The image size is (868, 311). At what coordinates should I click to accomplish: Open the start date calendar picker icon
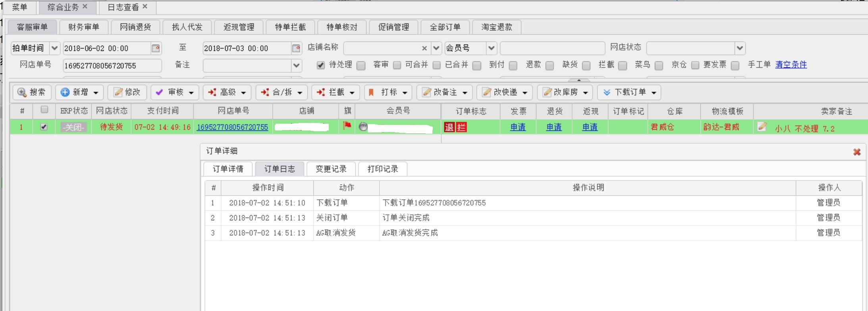[x=156, y=48]
